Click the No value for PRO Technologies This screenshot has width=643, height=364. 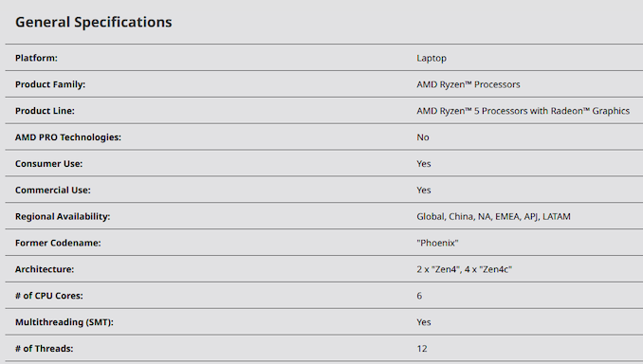(x=423, y=137)
